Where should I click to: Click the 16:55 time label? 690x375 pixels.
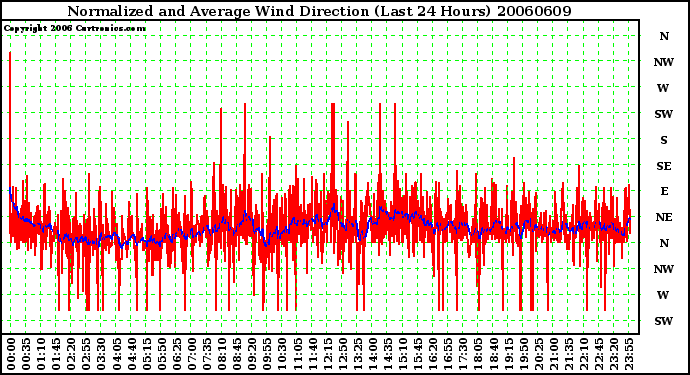coord(448,354)
